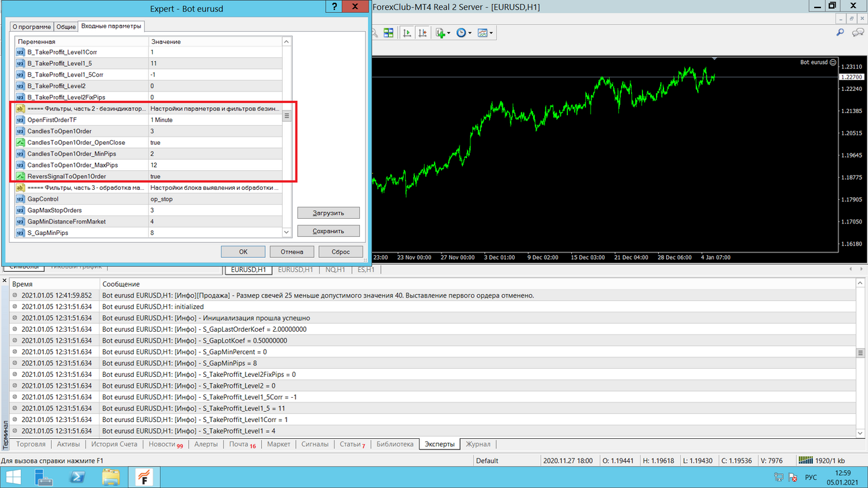Switch to the ES,H1 chart tab
The image size is (868, 488).
pos(367,270)
